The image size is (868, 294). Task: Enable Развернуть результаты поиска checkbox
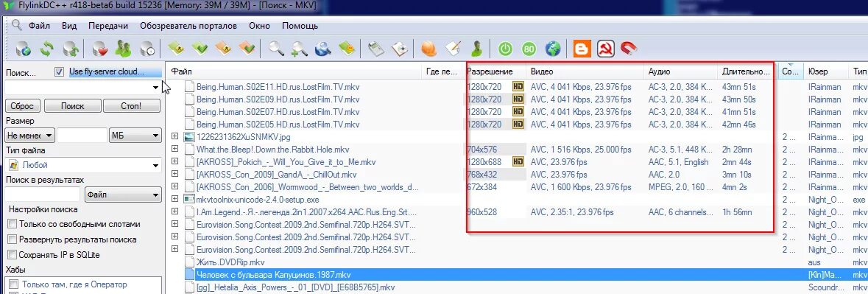coord(12,239)
